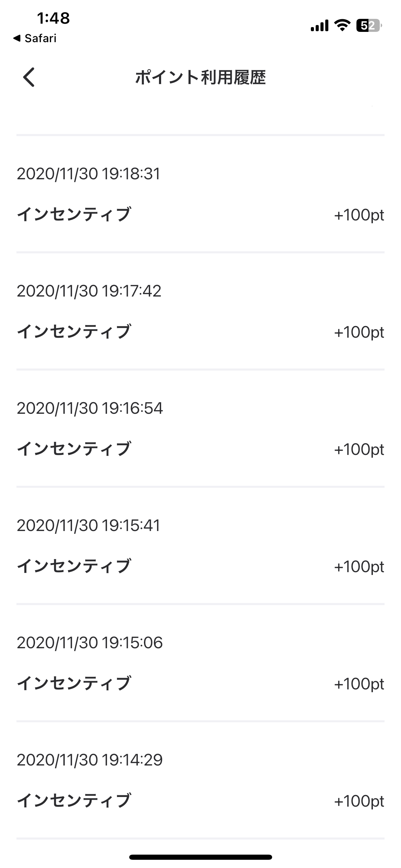
Task: Tap インセンティブ label under the 19:18:31 entry
Action: click(74, 215)
